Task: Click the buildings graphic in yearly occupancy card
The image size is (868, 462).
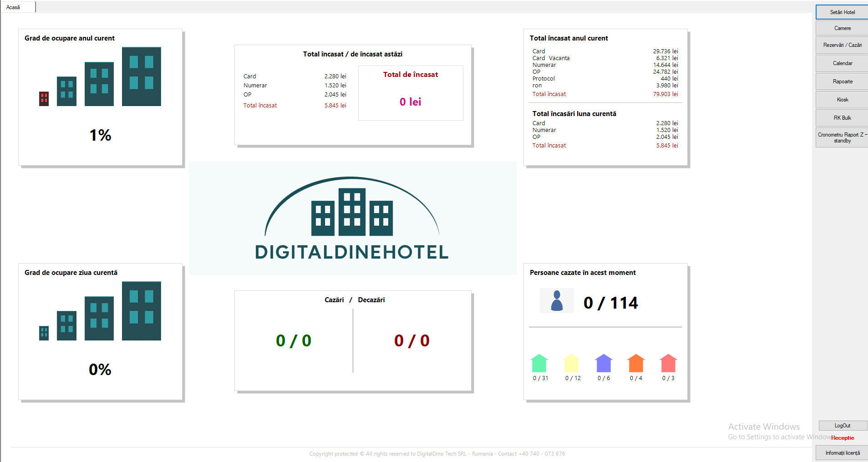Action: pos(100,76)
